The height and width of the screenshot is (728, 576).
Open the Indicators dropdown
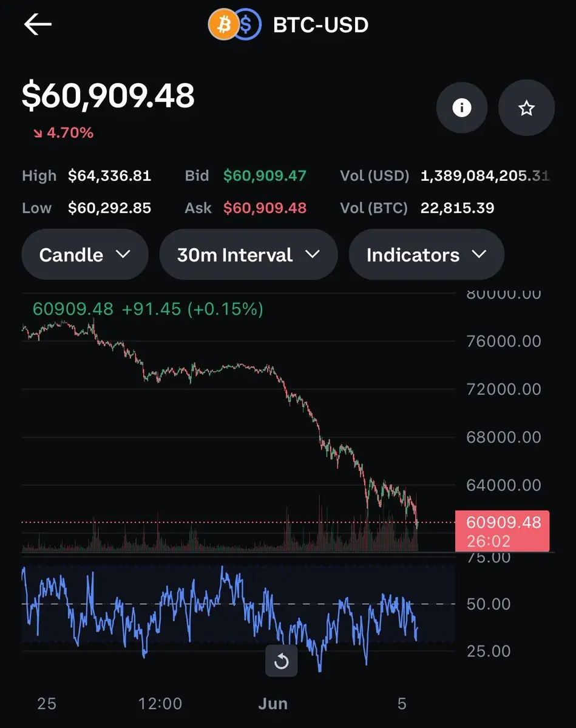(426, 254)
